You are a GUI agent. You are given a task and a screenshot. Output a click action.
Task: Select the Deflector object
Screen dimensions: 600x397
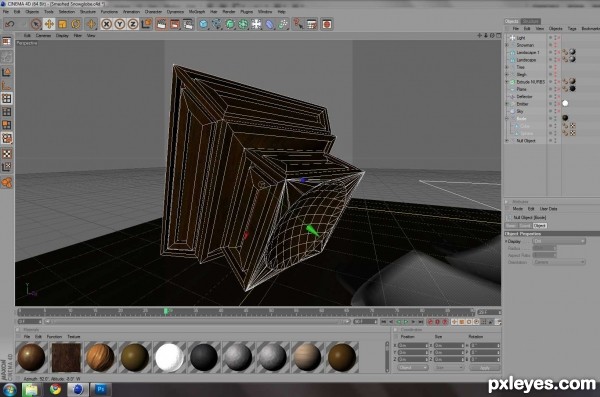point(524,96)
